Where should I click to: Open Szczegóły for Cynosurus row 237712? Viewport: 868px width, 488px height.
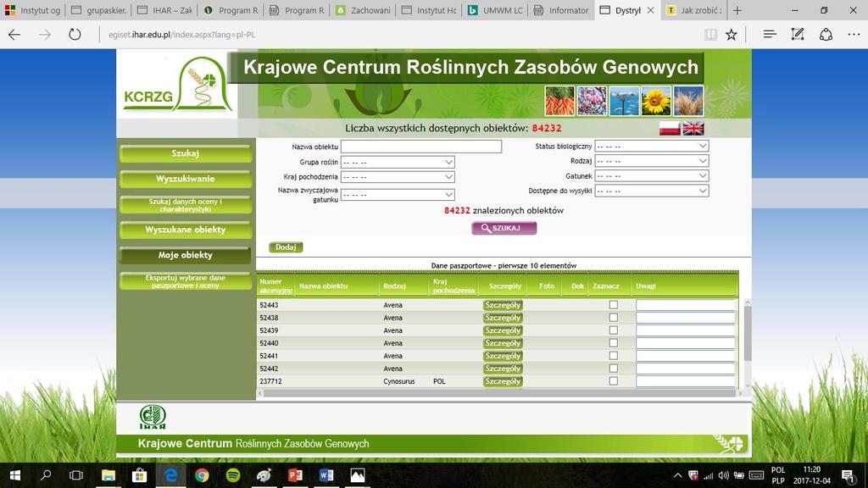point(503,381)
